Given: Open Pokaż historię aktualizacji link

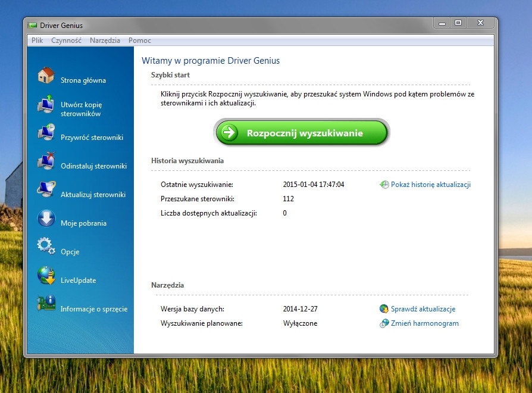Looking at the screenshot, I should point(431,185).
